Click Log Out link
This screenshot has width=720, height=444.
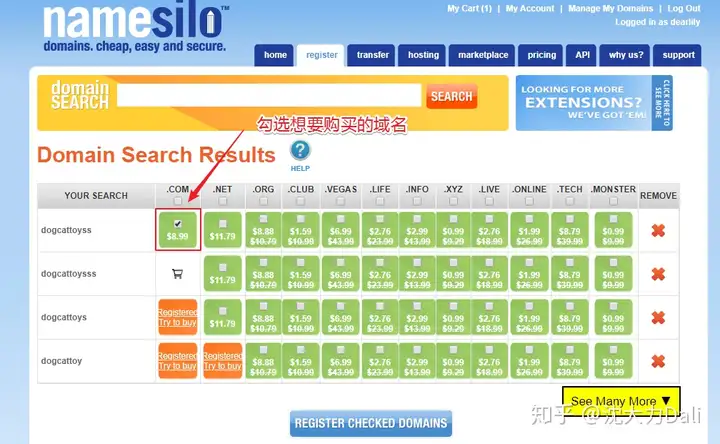pyautogui.click(x=684, y=8)
